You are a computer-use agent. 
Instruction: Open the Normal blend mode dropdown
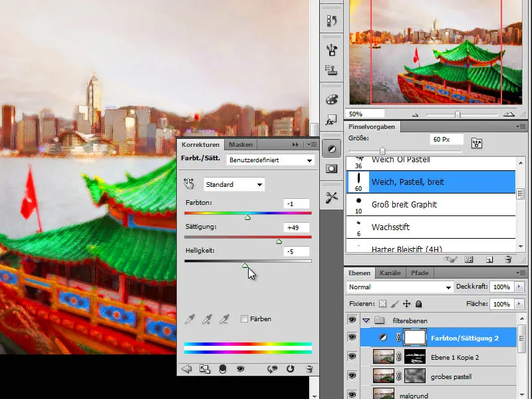[x=400, y=287]
